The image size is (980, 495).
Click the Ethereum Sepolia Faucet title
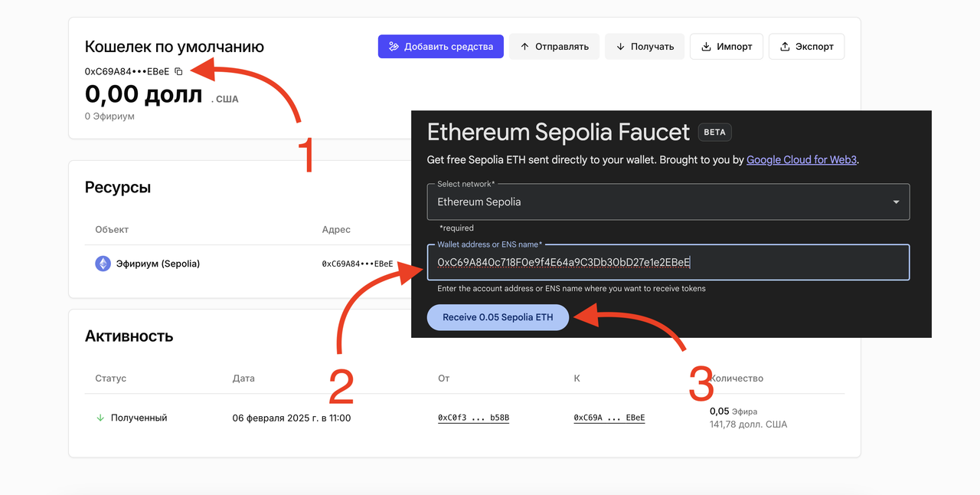tap(558, 132)
